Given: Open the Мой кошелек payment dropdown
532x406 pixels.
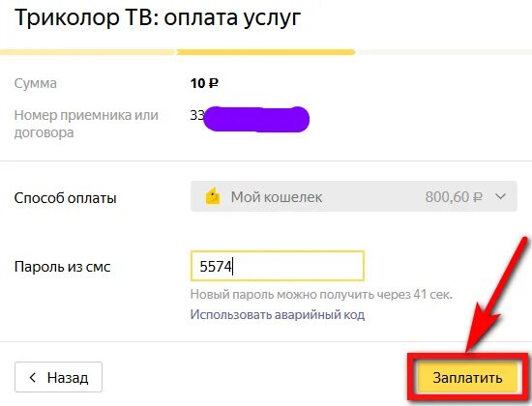Looking at the screenshot, I should point(353,196).
